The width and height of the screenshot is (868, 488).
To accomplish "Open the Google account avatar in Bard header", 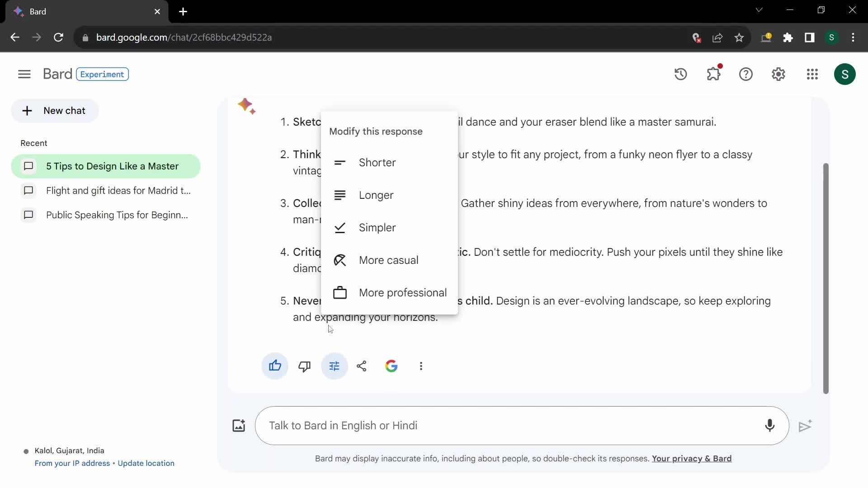I will pos(845,74).
